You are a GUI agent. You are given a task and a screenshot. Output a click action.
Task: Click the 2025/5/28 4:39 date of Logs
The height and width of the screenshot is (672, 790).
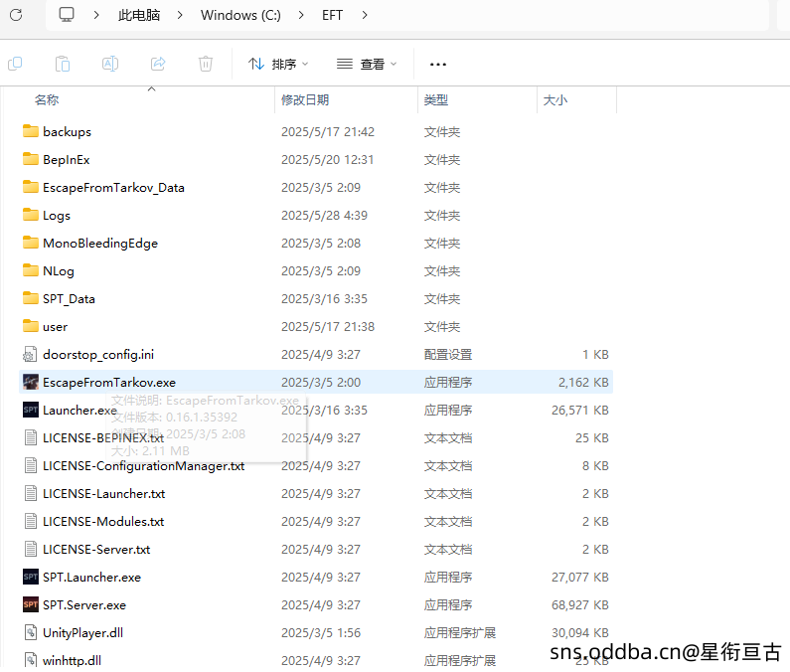coord(325,216)
